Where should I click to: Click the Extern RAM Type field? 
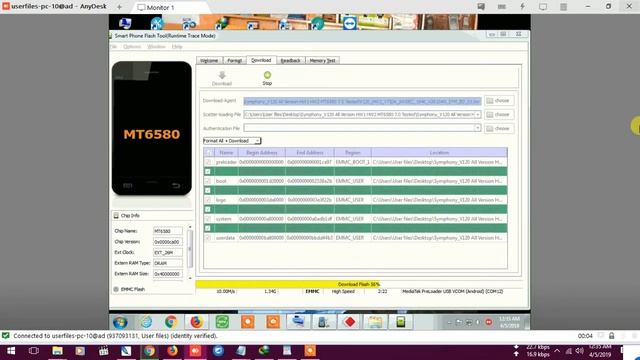coord(168,263)
